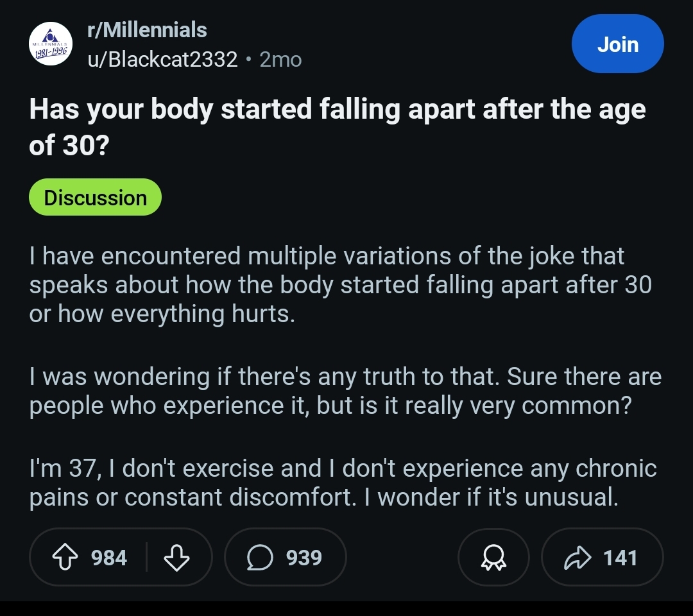
Task: Open u/Blackcat2332's user profile
Action: [x=162, y=59]
